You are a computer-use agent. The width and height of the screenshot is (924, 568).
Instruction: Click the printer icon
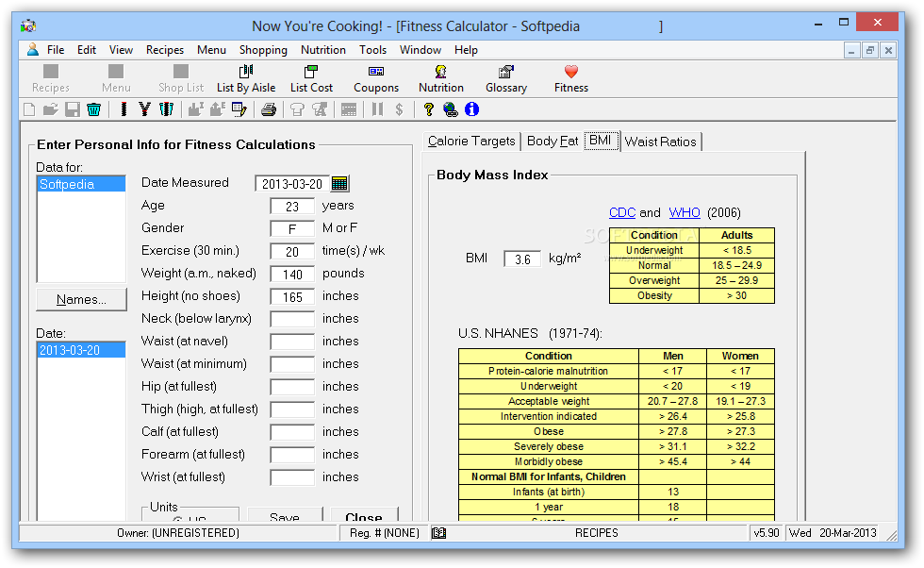pyautogui.click(x=269, y=109)
